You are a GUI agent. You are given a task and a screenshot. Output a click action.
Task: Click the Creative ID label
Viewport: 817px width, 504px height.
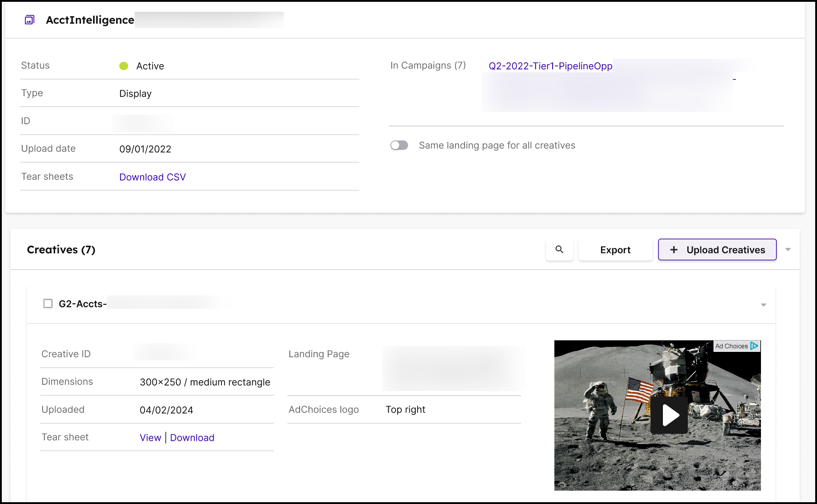(66, 354)
